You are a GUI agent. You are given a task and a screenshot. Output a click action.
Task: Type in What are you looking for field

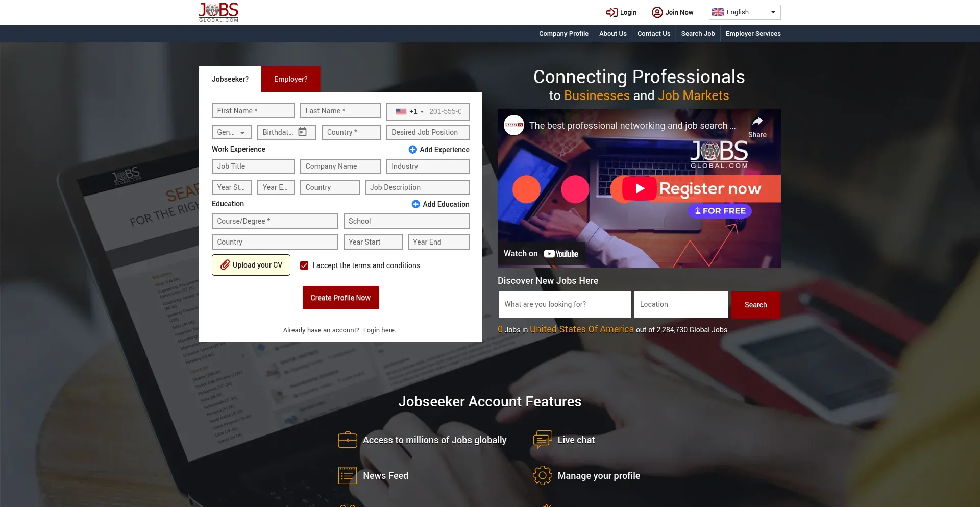pos(565,304)
